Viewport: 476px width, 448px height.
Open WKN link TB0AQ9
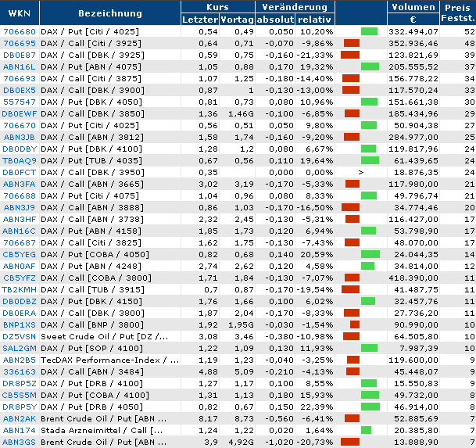(x=20, y=161)
